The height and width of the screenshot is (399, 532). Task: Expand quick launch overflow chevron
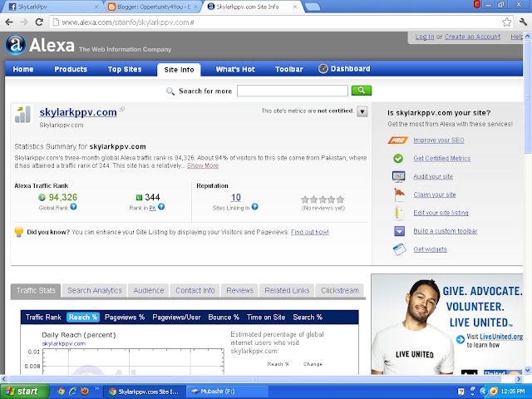click(96, 388)
